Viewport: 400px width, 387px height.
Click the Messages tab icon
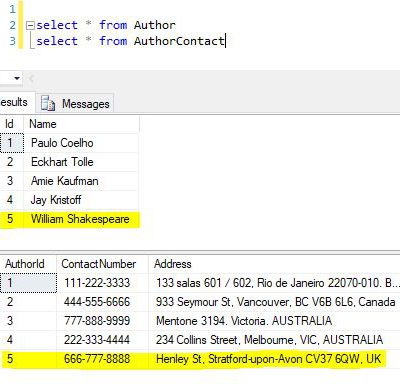pos(48,103)
